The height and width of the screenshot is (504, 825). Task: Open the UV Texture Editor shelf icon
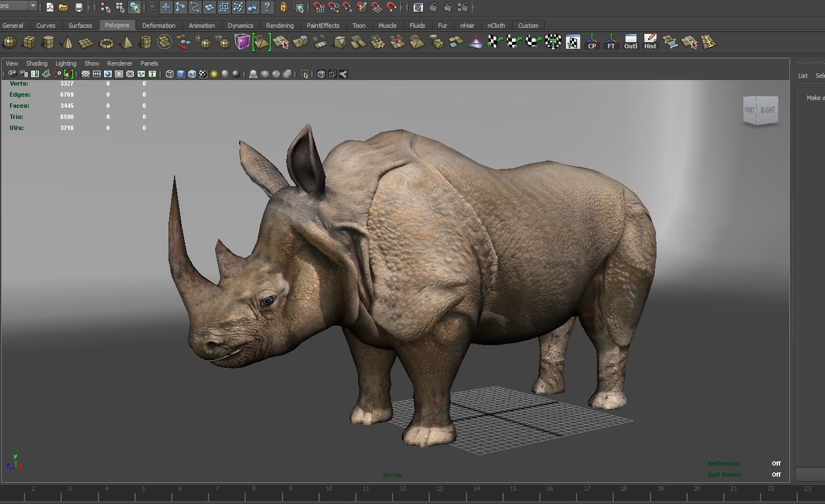pyautogui.click(x=573, y=42)
